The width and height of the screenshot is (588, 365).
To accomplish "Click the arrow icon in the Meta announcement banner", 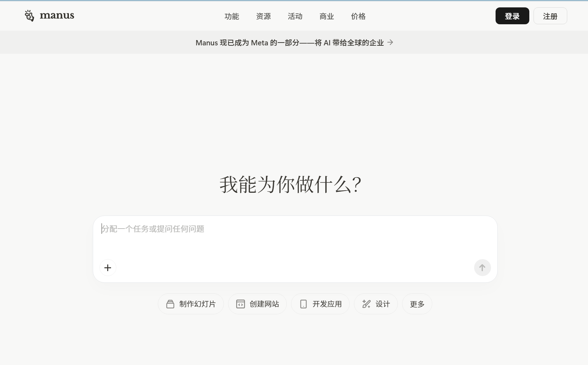I will [x=390, y=43].
